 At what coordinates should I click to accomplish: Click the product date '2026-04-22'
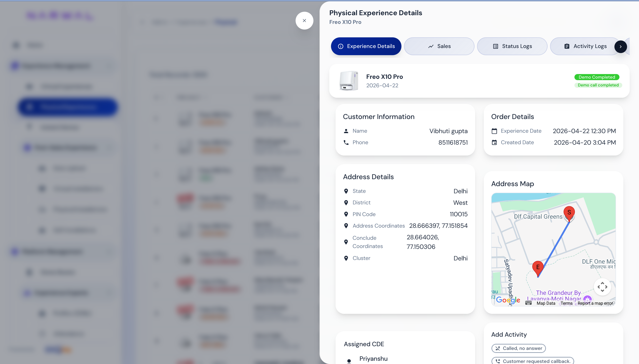point(382,86)
